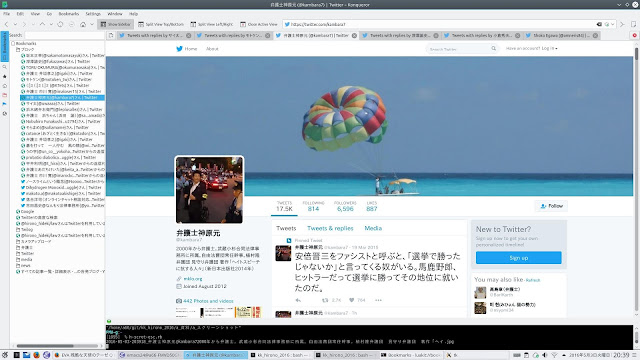Click the profile avatar photo

pos(209,190)
